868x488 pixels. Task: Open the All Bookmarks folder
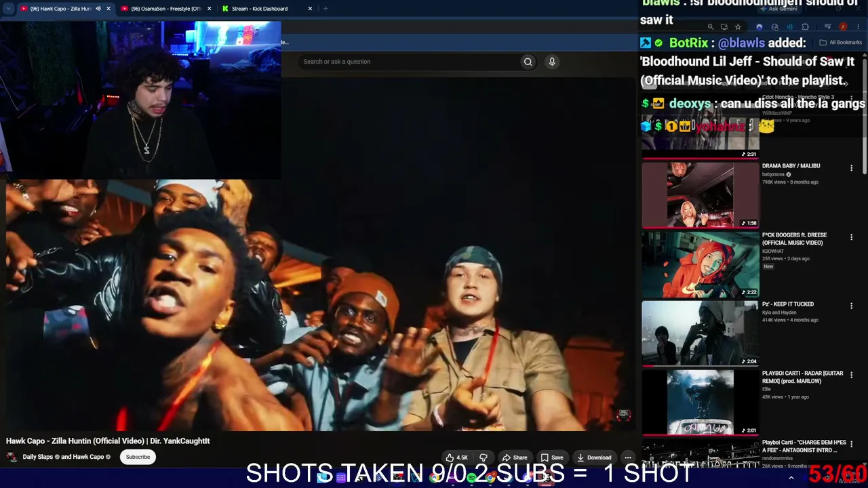click(x=841, y=43)
